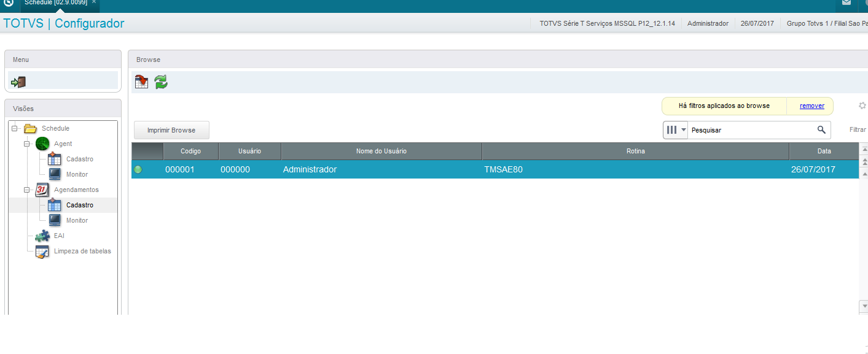Sort by the Usuário column header

250,151
